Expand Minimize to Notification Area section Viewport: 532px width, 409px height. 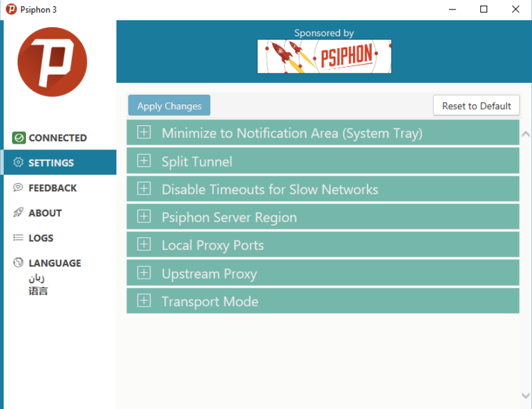pyautogui.click(x=144, y=133)
